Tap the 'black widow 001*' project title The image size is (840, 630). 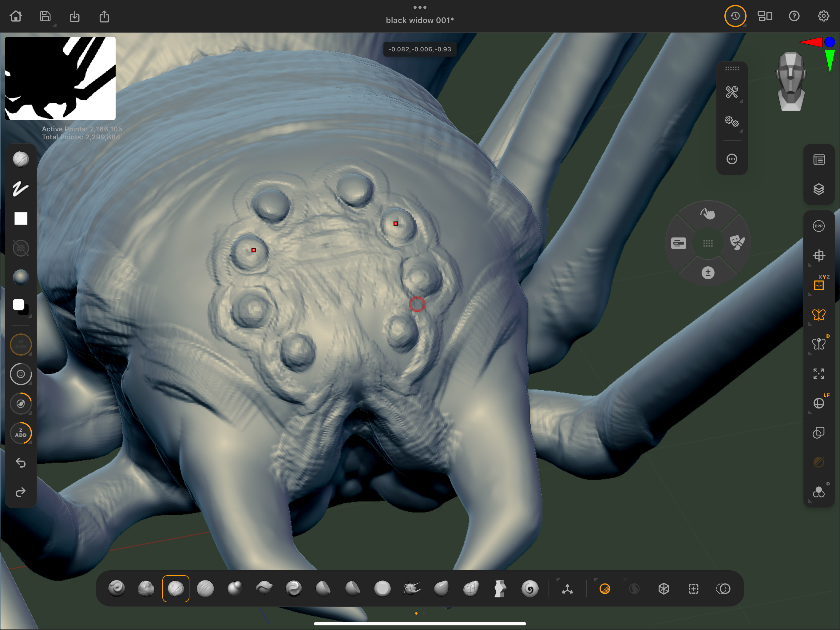point(420,20)
